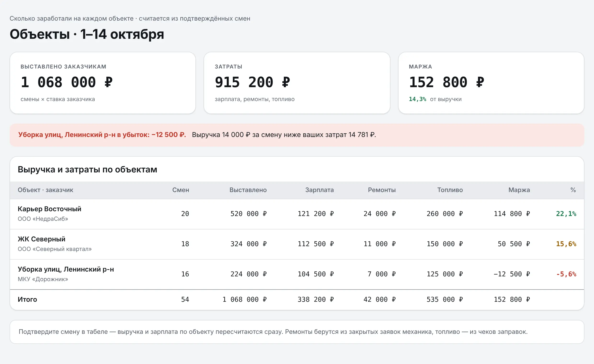Click the amber '15,6%' percentage

click(x=566, y=244)
